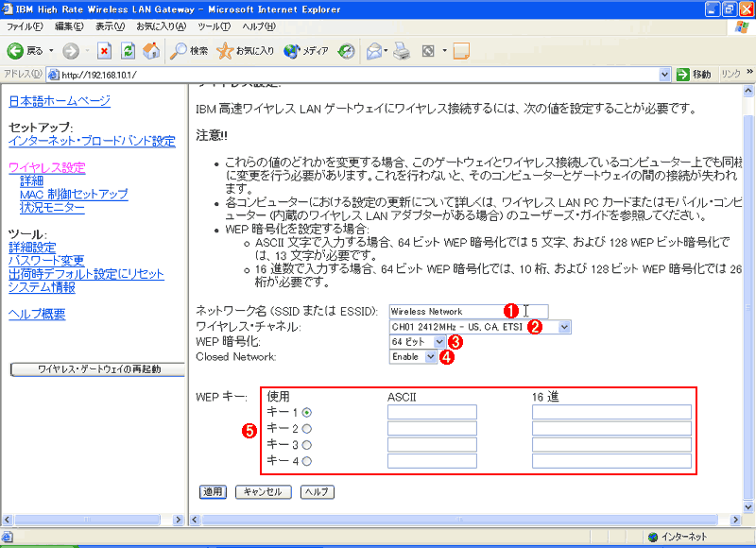This screenshot has width=756, height=548.
Task: Click the Print icon
Action: 401,51
